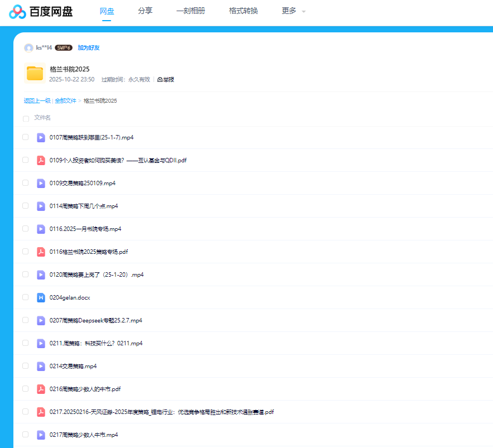Open the 一刻相册 tab
This screenshot has height=448, width=493.
[190, 11]
